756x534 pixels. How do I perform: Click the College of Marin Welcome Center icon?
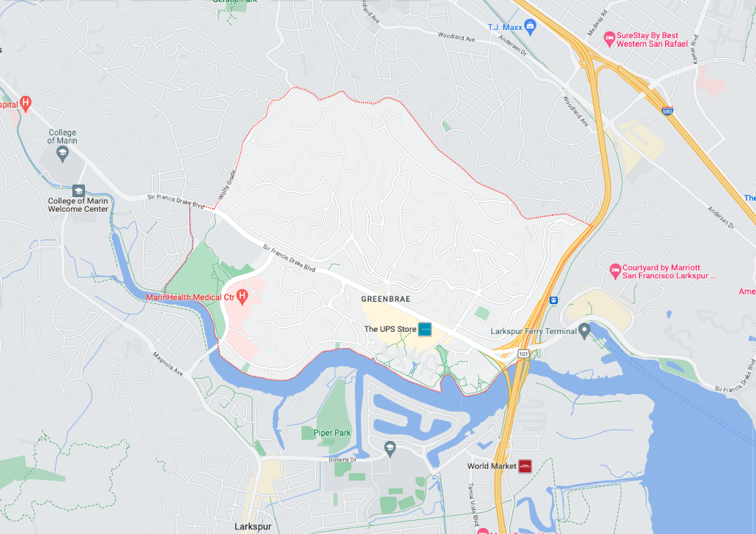point(78,190)
